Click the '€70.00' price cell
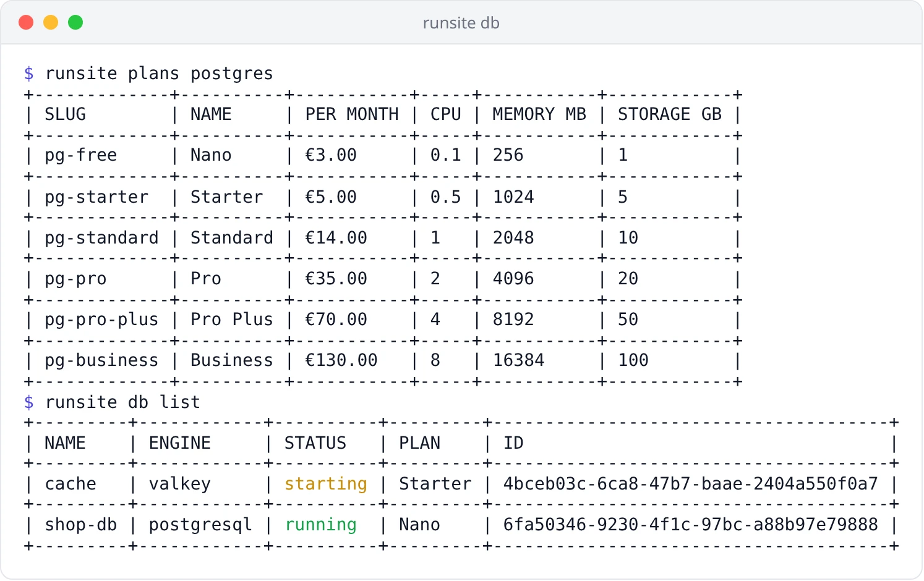Image resolution: width=924 pixels, height=581 pixels. point(336,320)
